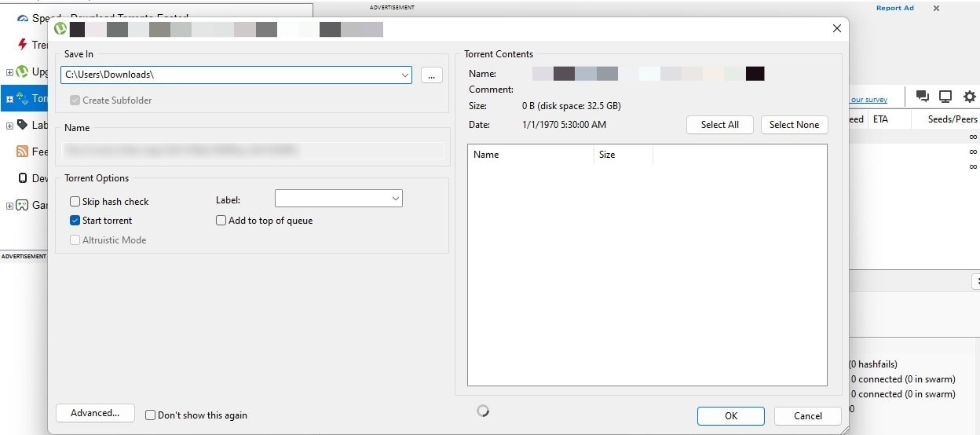Click the Torrents icon in the sidebar

22,99
